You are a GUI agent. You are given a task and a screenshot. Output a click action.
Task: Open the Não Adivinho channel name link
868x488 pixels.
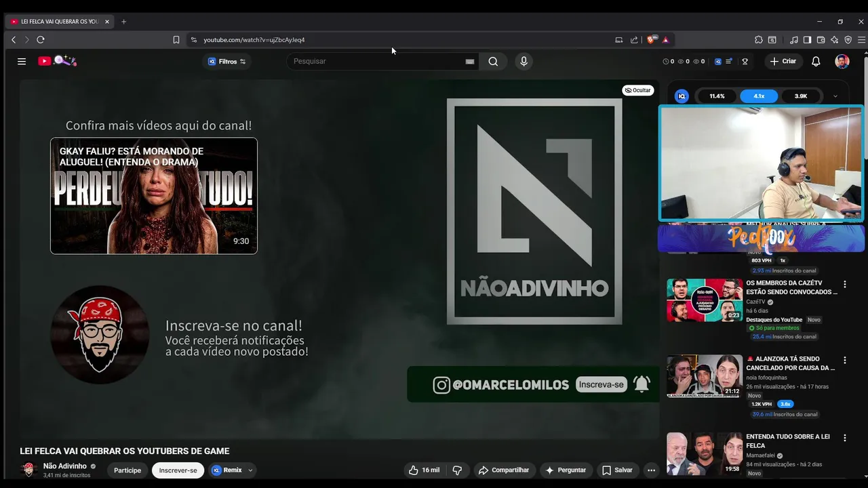point(65,466)
